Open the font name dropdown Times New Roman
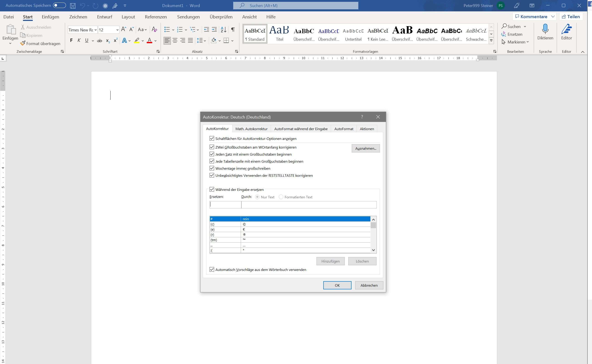Viewport: 592px width, 364px height. pos(96,30)
